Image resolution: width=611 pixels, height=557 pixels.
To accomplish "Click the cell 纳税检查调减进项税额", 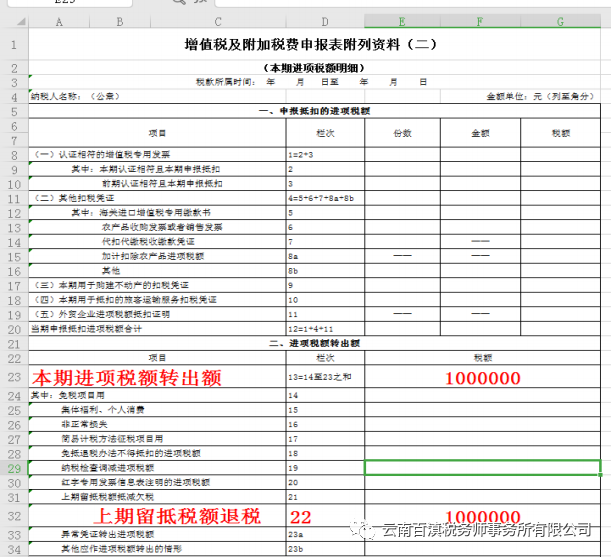I will (157, 468).
